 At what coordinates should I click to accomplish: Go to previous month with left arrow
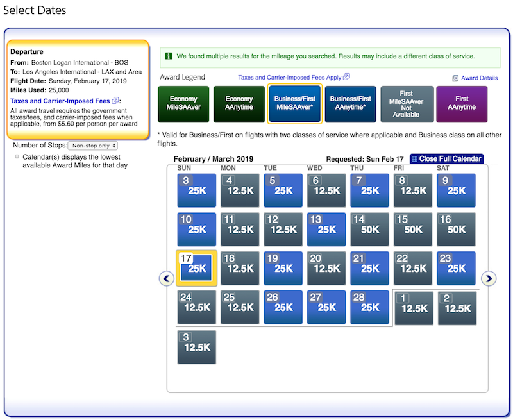click(x=167, y=279)
